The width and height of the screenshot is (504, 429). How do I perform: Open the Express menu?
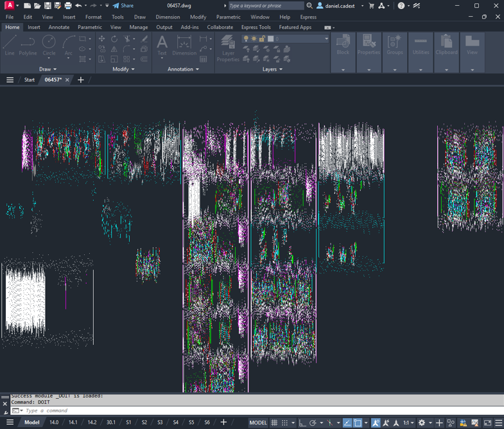pos(308,17)
